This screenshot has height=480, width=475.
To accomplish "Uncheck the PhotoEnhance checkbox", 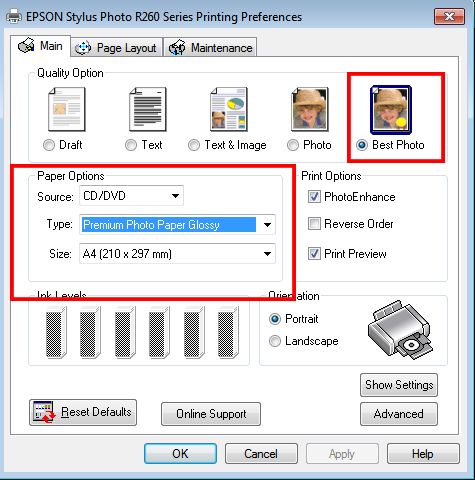I will point(314,197).
